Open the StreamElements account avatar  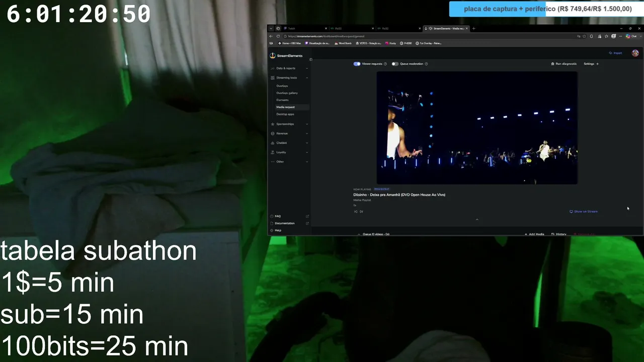tap(635, 53)
